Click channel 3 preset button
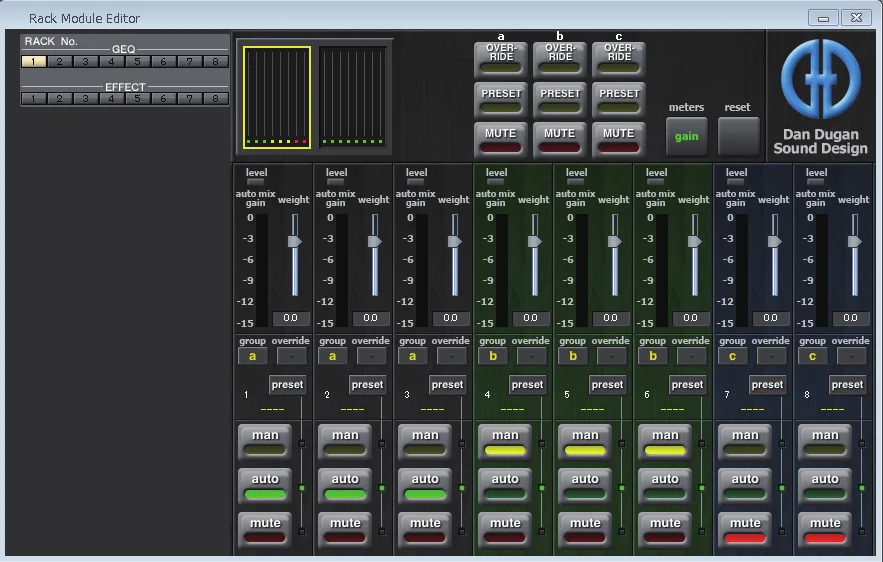Viewport: 883px width, 562px height. coord(447,385)
